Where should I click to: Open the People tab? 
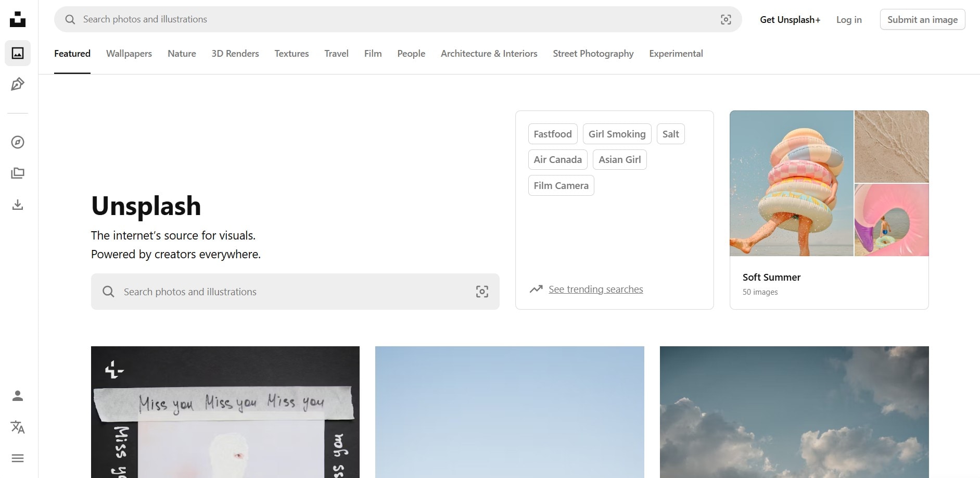point(411,54)
